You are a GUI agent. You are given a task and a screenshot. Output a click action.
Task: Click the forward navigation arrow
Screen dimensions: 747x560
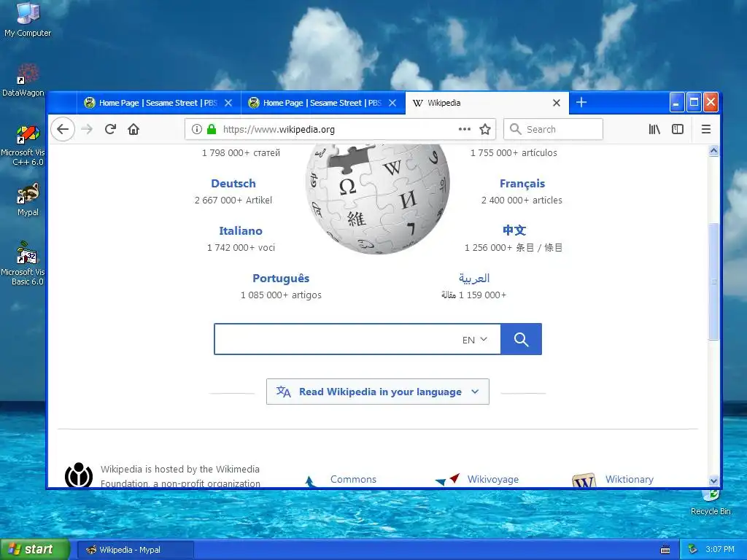coord(87,129)
